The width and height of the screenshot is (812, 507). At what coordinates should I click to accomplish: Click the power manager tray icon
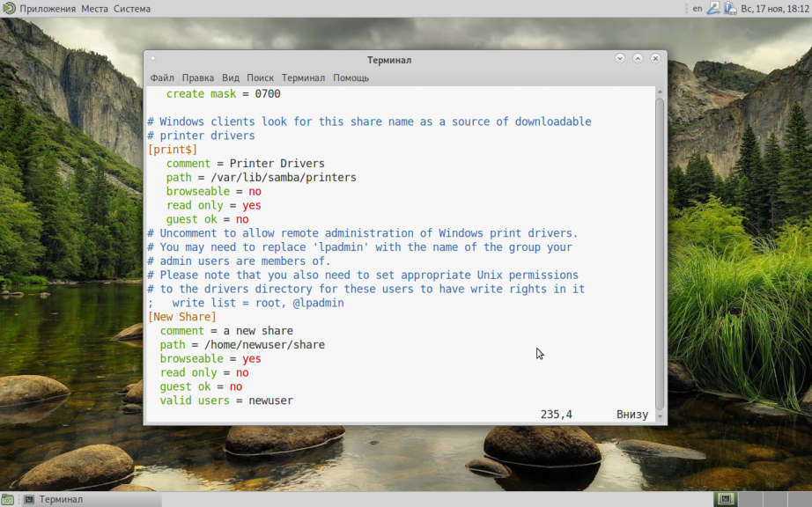(x=730, y=8)
